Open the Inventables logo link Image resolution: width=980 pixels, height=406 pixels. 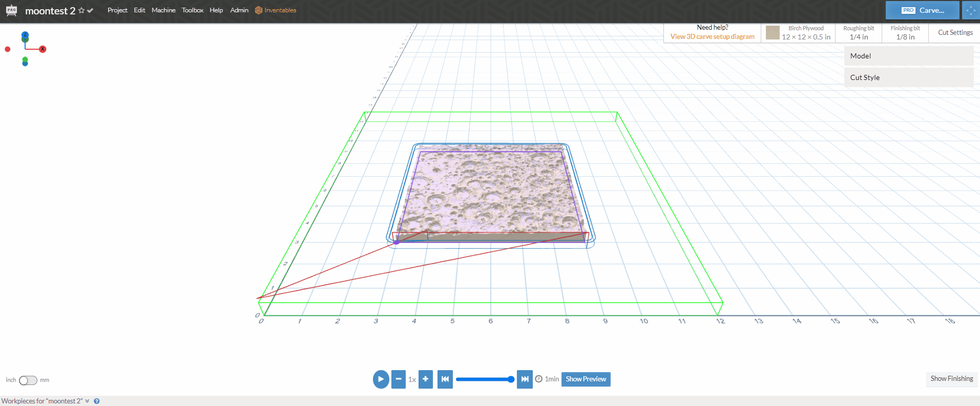[276, 10]
